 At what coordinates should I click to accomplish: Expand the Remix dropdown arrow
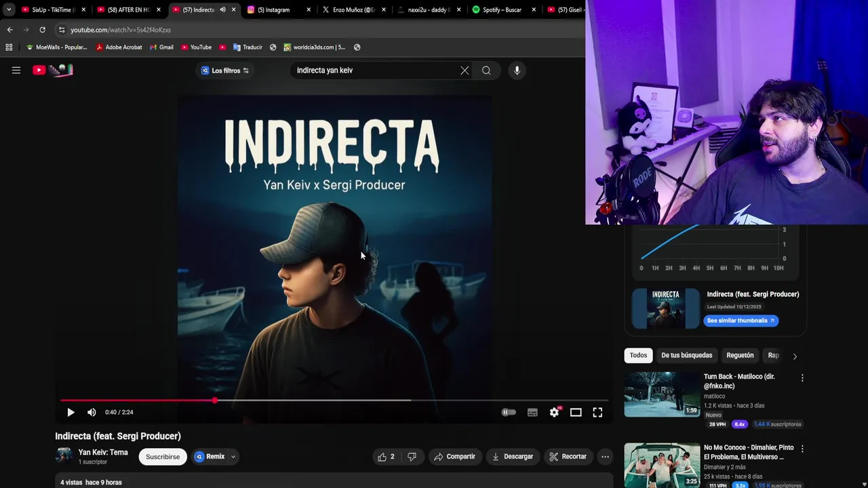pos(233,457)
